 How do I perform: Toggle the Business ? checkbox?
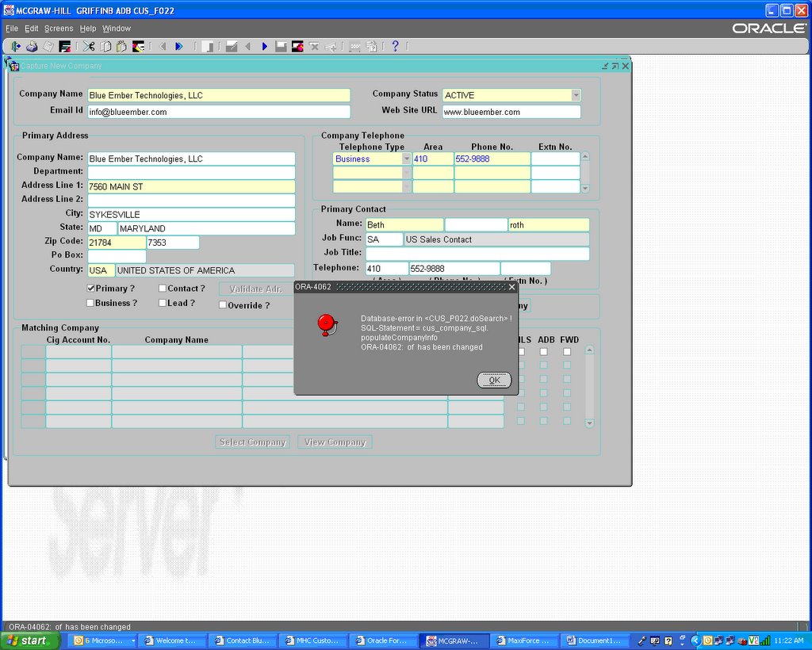(90, 303)
